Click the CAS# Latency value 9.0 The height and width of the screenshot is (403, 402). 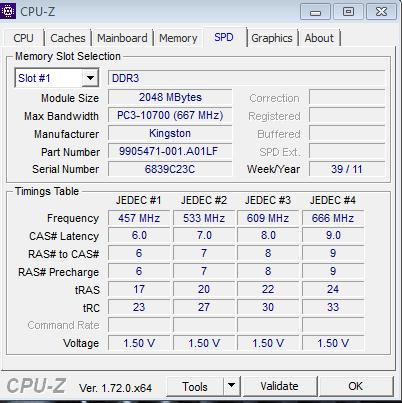(x=333, y=235)
